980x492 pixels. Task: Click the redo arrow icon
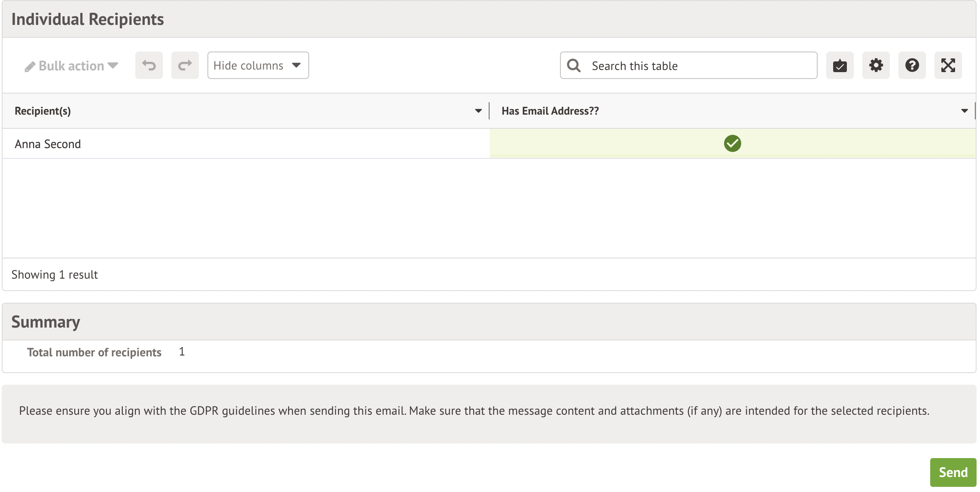coord(185,65)
